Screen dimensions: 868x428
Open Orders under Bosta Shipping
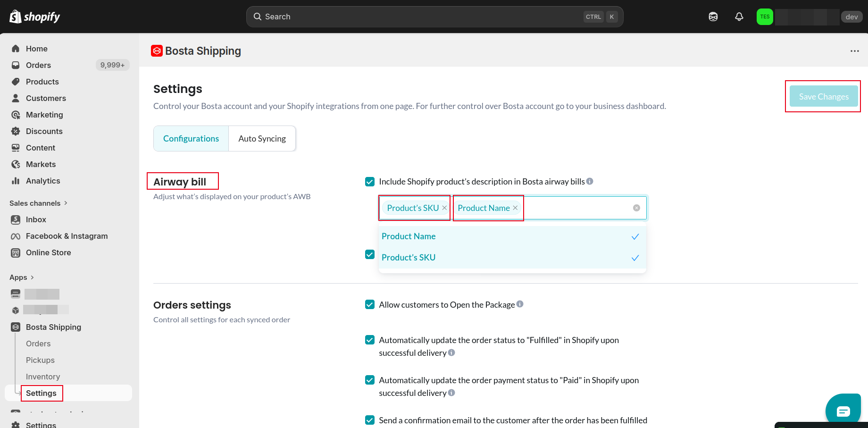(38, 344)
